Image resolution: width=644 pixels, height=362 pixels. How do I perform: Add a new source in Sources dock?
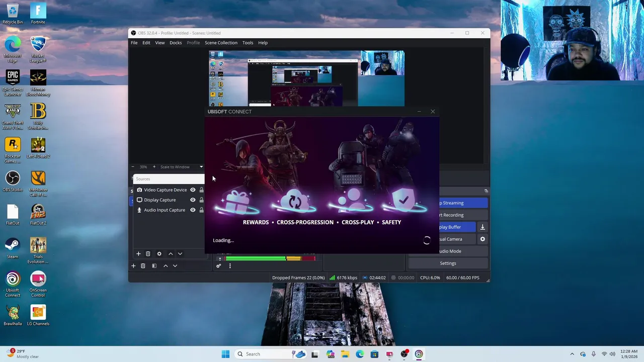coord(138,254)
